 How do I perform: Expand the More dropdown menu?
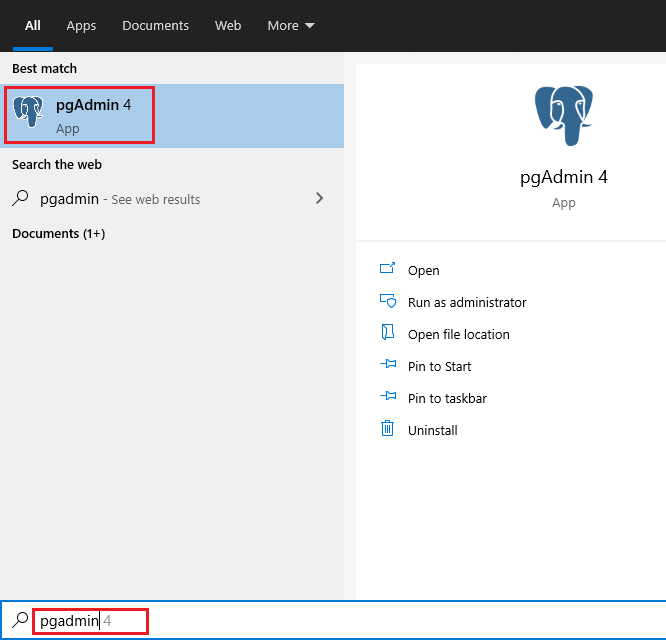click(x=291, y=25)
